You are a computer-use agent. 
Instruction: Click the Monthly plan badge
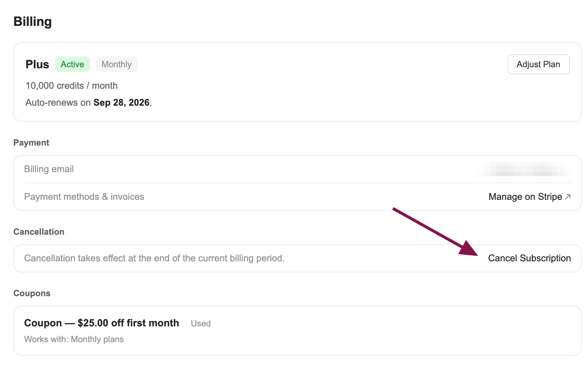coord(116,64)
